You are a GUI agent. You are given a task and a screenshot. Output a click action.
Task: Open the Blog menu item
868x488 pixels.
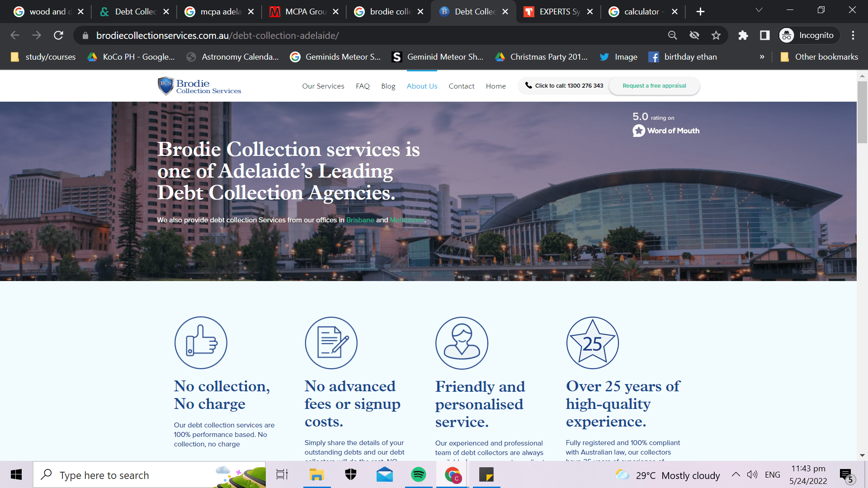(x=388, y=86)
